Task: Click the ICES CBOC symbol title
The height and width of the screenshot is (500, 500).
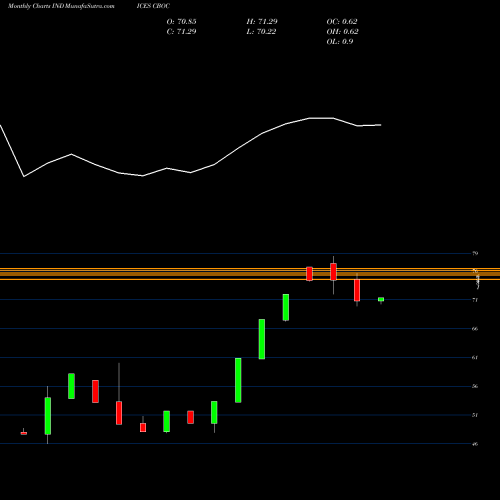Action: click(153, 6)
